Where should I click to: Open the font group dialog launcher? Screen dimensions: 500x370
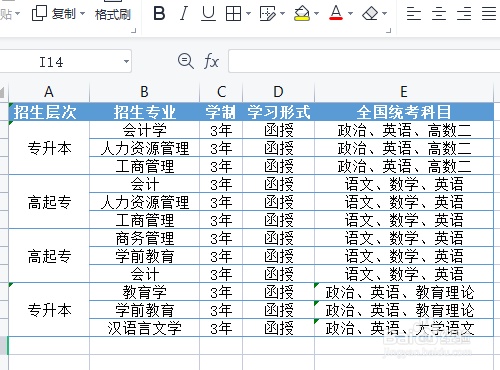(x=388, y=31)
